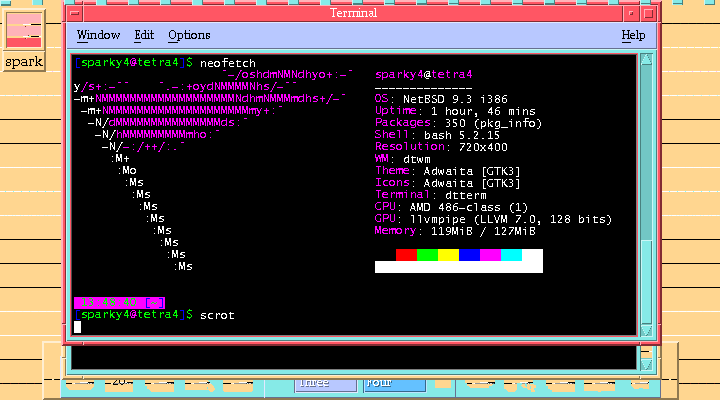Maximize the Terminal window
The image size is (720, 400).
coord(645,13)
